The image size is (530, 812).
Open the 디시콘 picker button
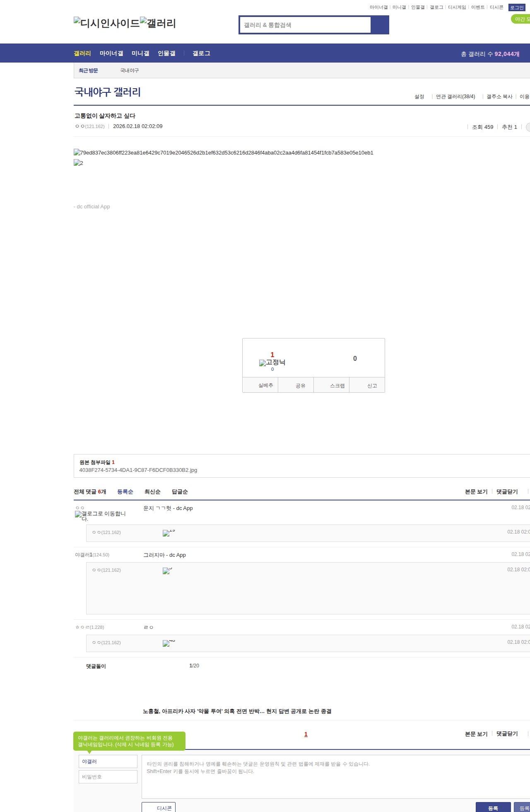click(x=159, y=807)
